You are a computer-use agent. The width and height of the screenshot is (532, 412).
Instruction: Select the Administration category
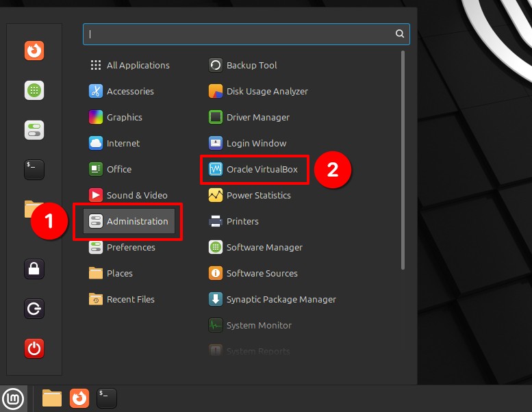tap(129, 221)
